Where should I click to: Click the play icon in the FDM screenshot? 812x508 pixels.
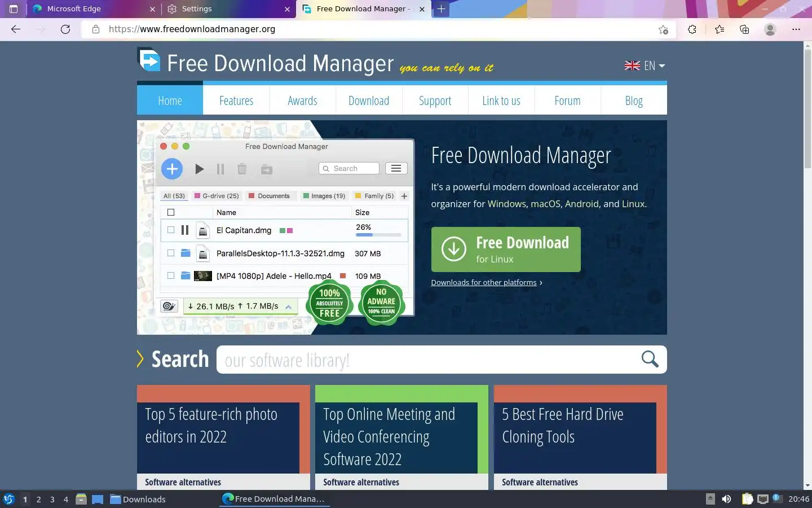[x=199, y=169]
